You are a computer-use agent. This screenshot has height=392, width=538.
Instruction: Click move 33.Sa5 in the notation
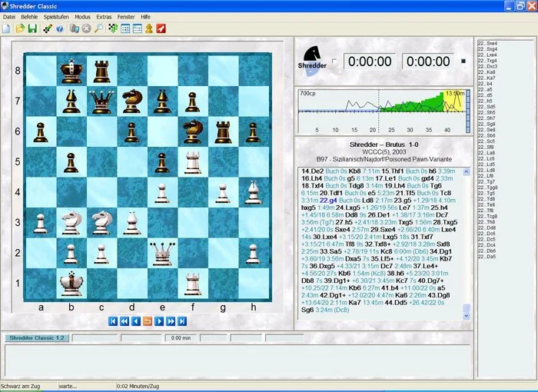pos(330,251)
